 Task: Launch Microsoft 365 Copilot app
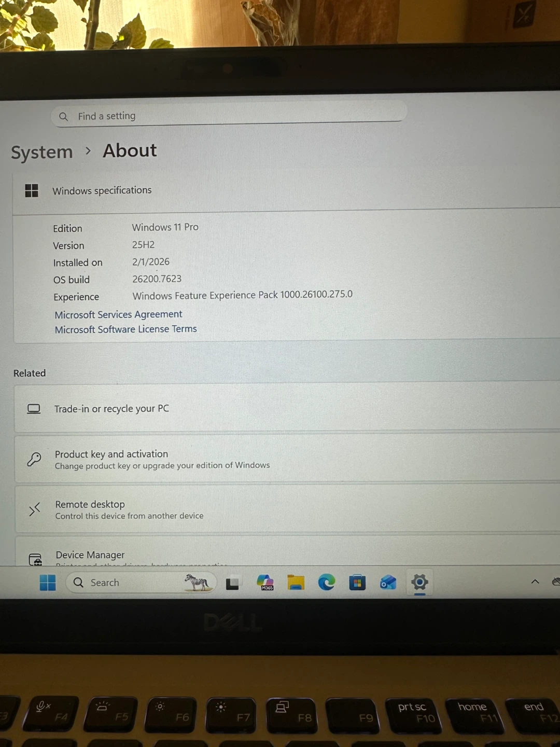pos(265,583)
